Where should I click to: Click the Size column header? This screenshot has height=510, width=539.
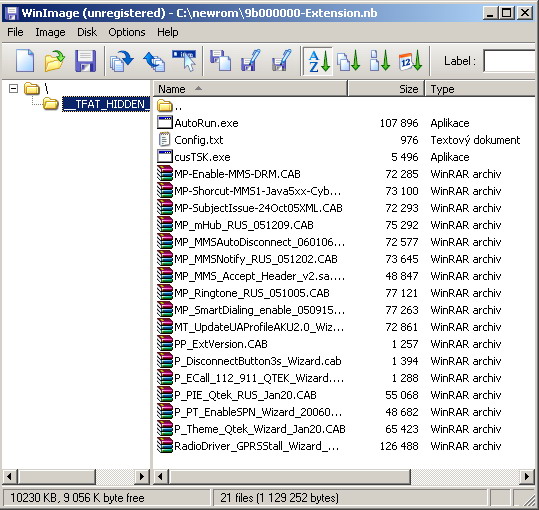tap(386, 89)
